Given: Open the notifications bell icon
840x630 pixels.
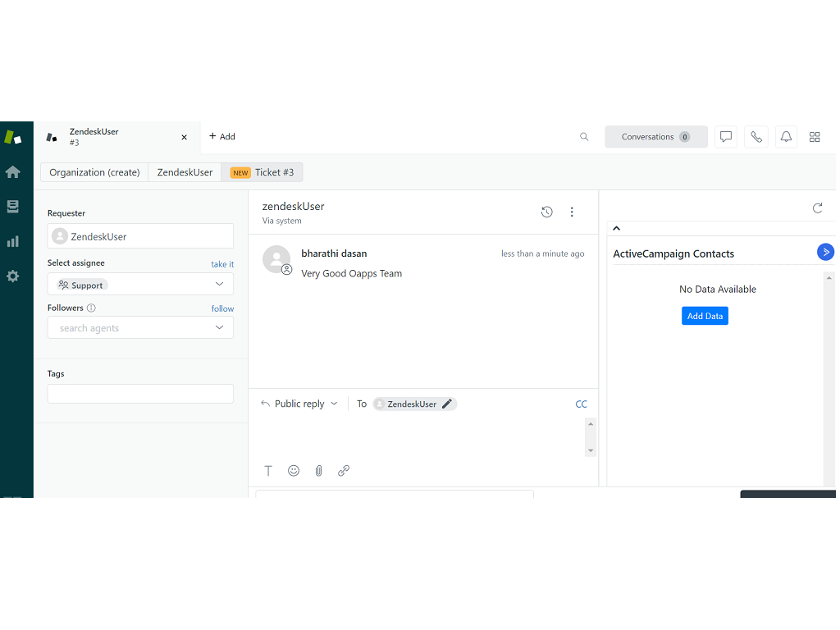Looking at the screenshot, I should (786, 137).
